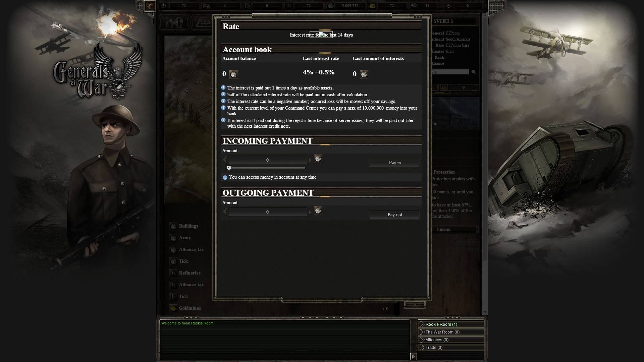644x362 pixels.
Task: Click the coin icon next to outgoing amount
Action: pyautogui.click(x=318, y=211)
